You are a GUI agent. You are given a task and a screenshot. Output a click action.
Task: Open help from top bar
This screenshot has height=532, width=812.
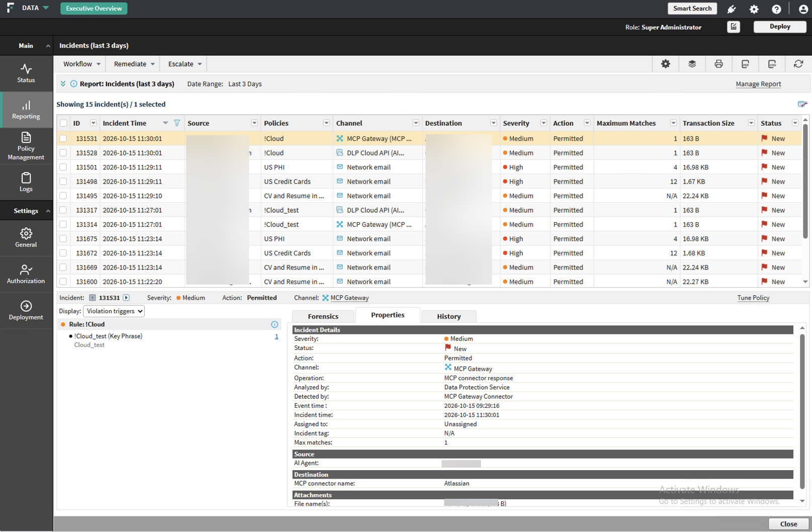coord(776,9)
